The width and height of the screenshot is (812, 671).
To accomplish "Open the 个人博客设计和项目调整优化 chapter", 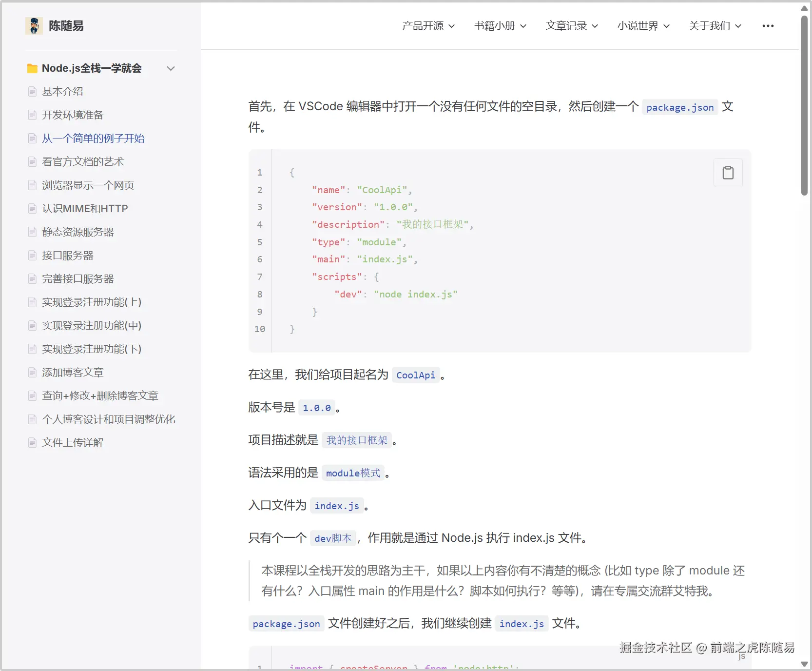I will click(x=109, y=419).
